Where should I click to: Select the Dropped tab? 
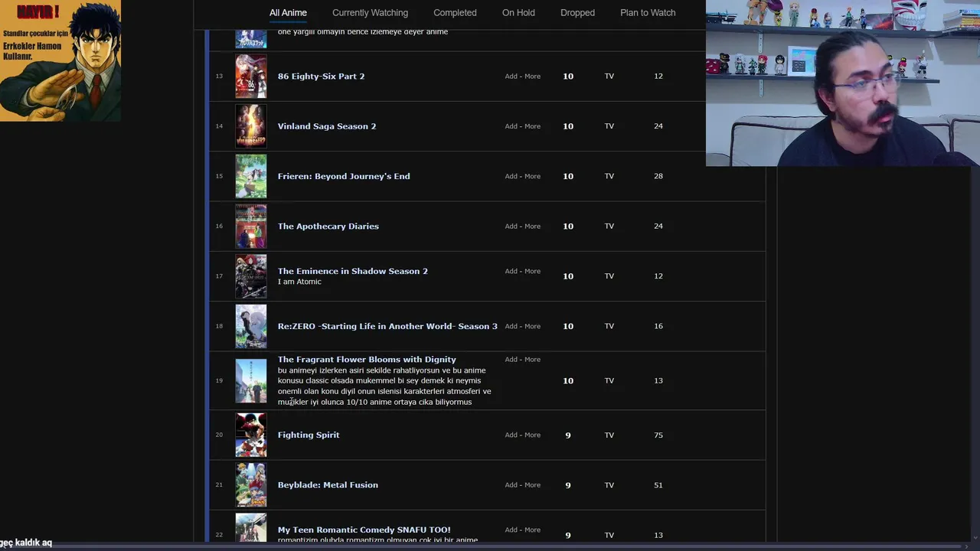(x=577, y=12)
